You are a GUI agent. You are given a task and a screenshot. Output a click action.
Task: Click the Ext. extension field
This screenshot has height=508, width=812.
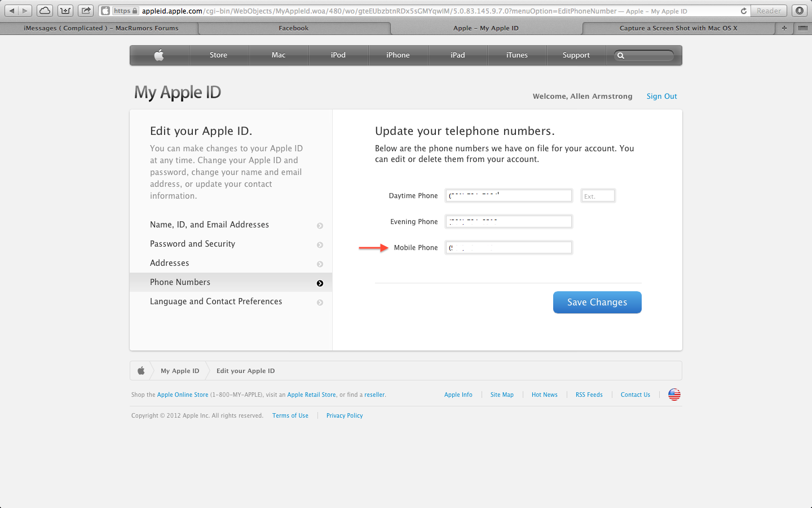[x=598, y=196]
